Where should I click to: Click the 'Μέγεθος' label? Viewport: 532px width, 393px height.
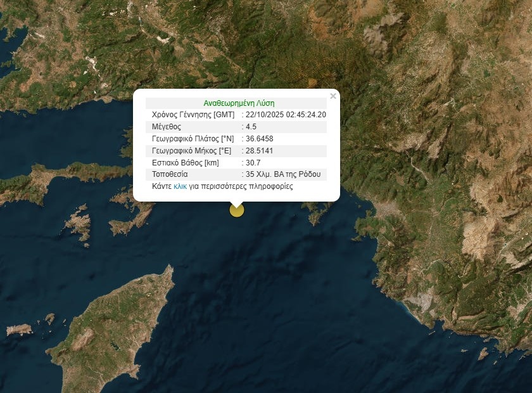coord(167,127)
